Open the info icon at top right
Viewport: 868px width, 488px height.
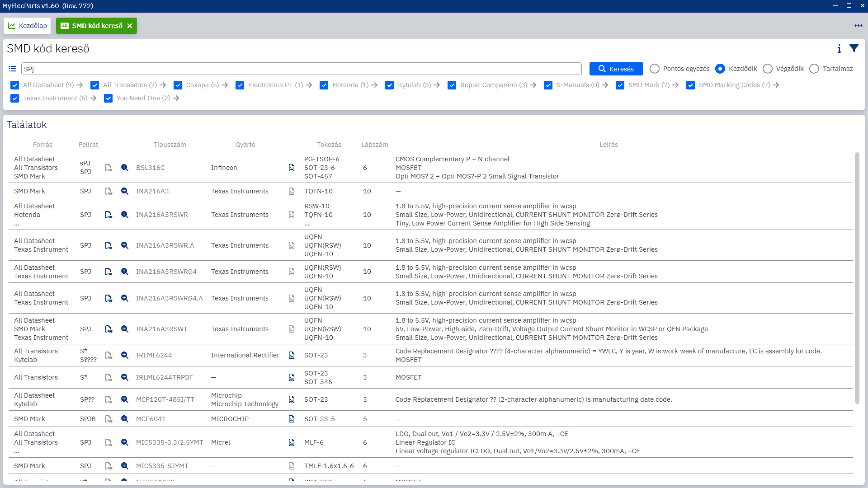coord(839,49)
